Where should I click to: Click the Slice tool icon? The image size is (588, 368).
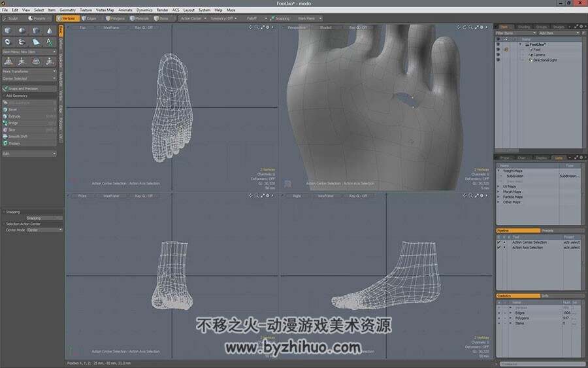pos(5,130)
